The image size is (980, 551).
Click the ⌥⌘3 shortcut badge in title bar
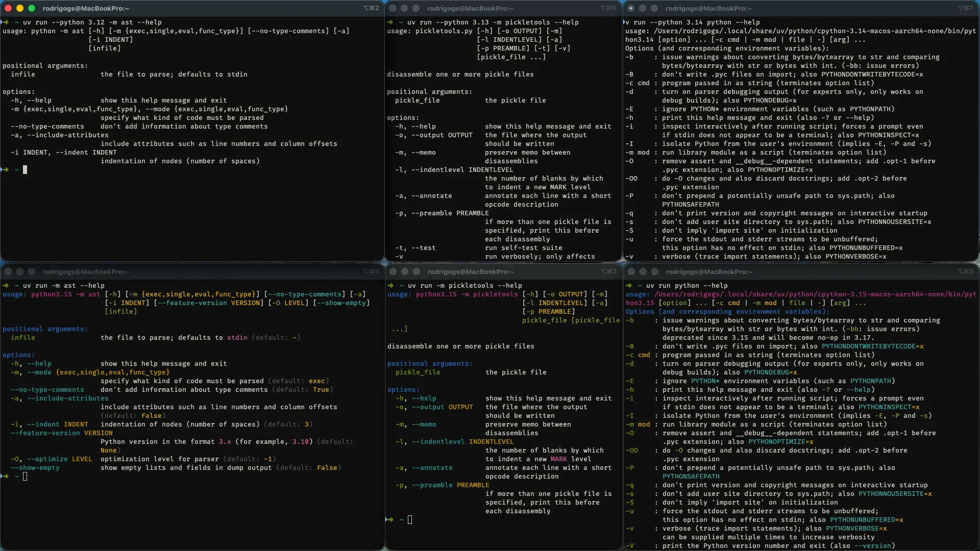[x=608, y=271]
